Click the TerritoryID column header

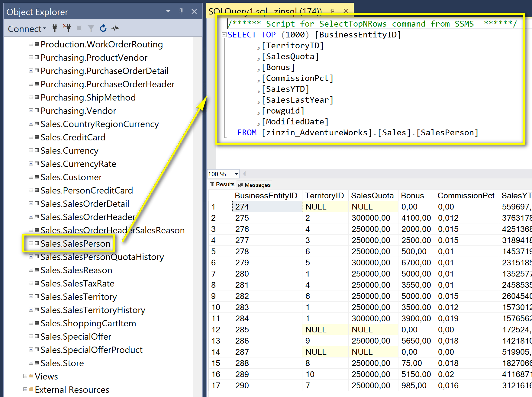tap(325, 196)
